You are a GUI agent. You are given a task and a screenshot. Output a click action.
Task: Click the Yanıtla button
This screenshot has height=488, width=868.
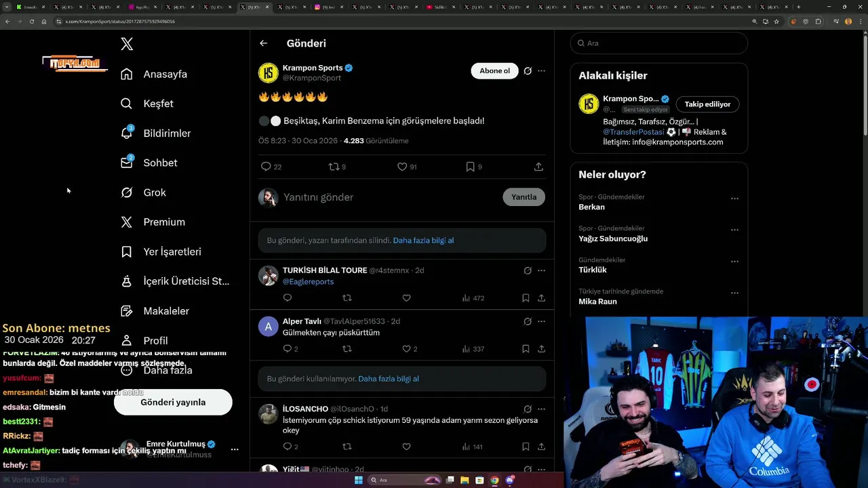pyautogui.click(x=524, y=197)
